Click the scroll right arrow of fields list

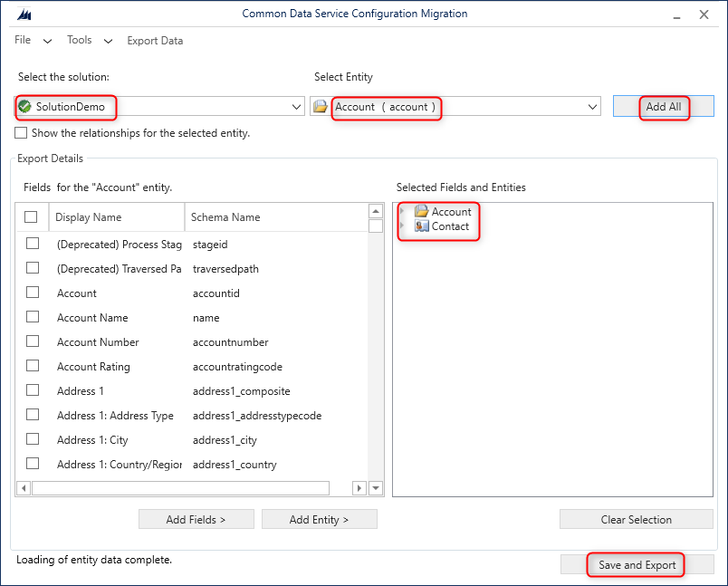click(359, 488)
